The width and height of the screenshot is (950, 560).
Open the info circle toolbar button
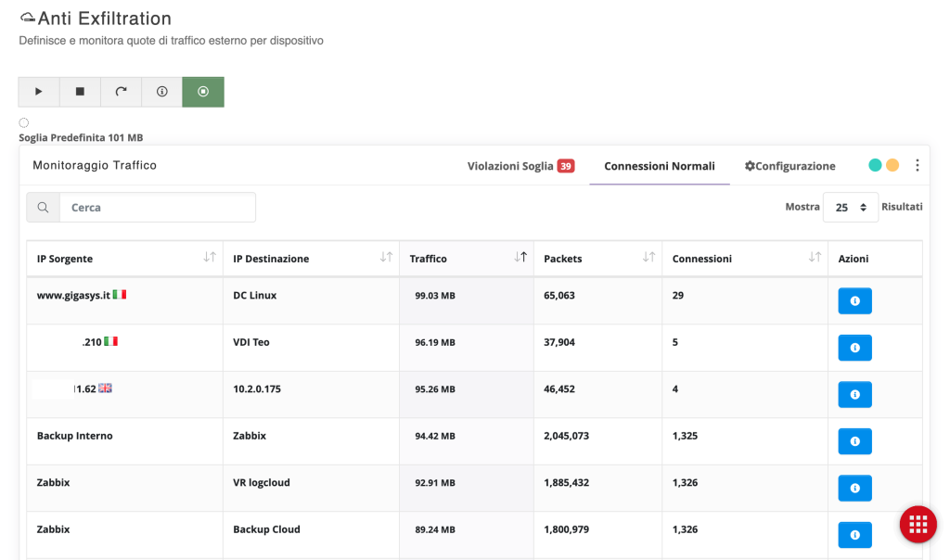tap(161, 92)
